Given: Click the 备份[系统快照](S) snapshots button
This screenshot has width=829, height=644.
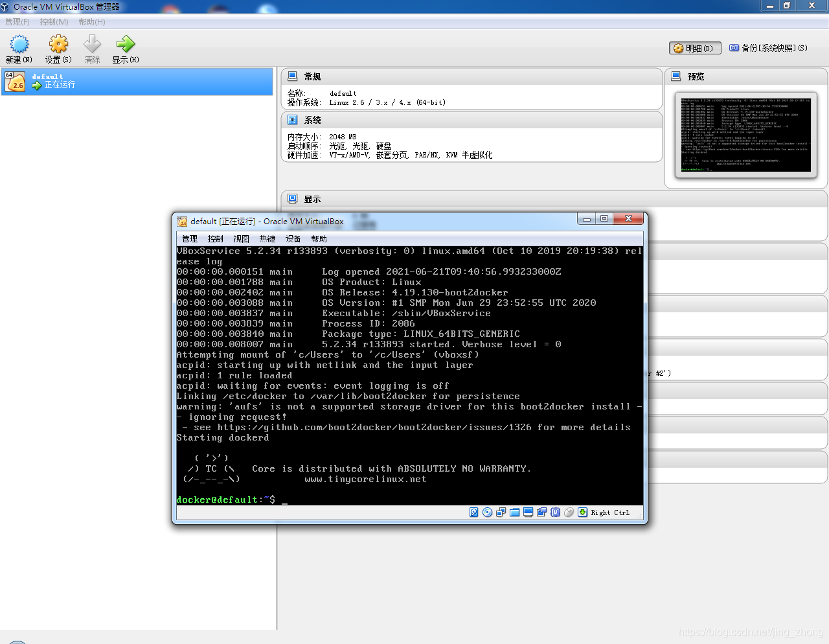Looking at the screenshot, I should 768,48.
